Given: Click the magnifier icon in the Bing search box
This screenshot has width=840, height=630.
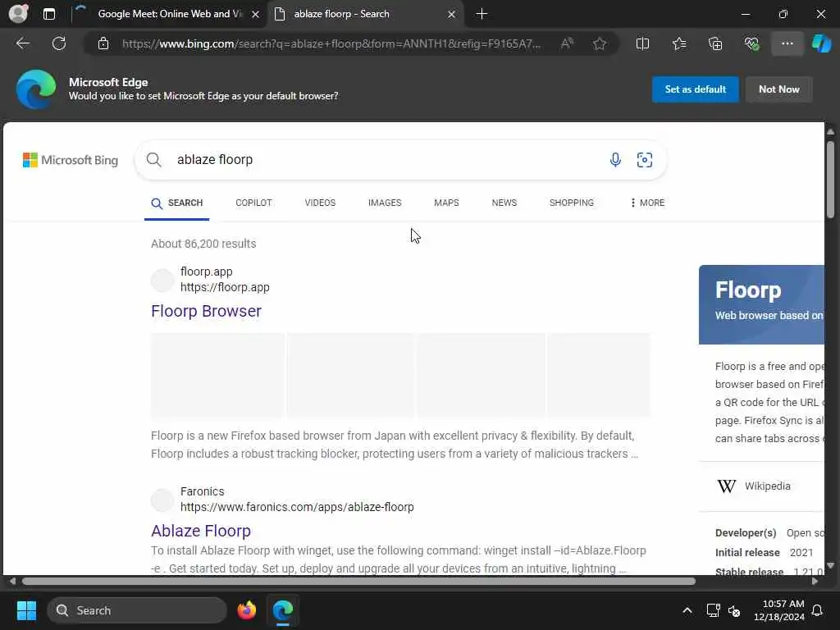Looking at the screenshot, I should 153,160.
